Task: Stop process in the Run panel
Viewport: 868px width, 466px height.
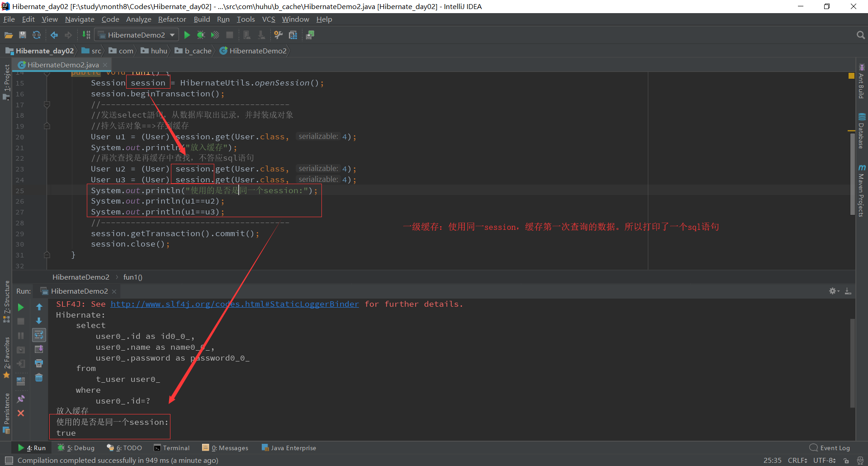Action: click(21, 321)
